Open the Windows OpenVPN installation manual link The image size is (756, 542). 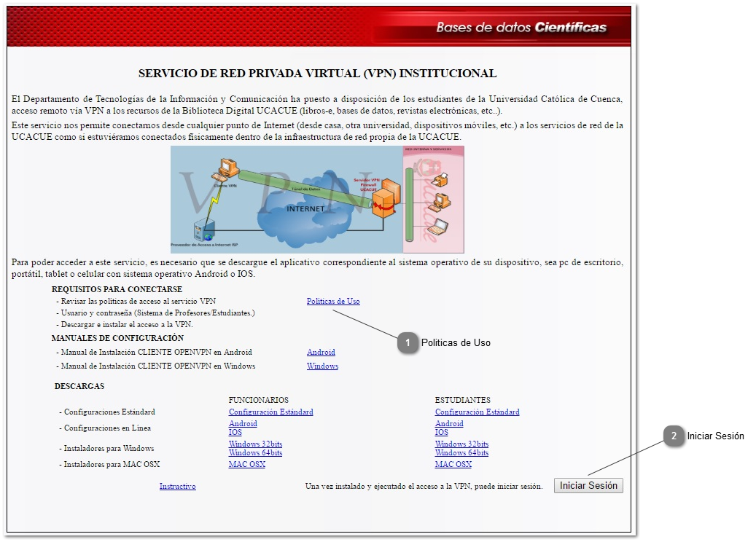[x=322, y=366]
